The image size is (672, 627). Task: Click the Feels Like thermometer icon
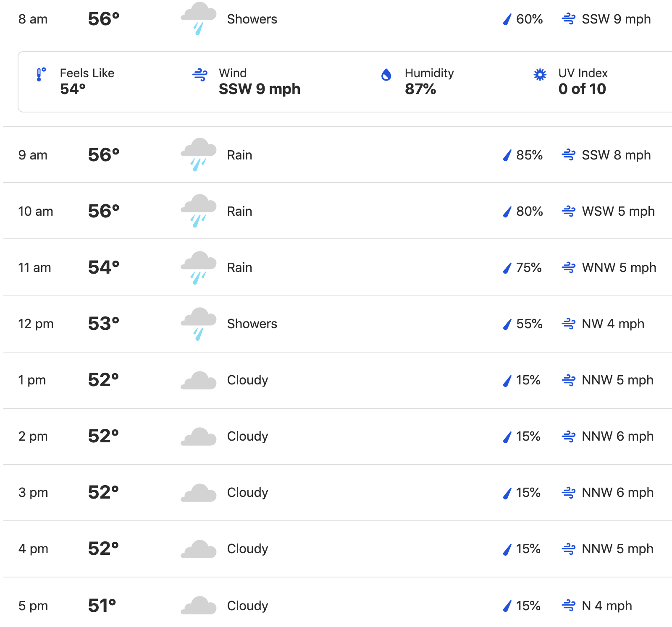[41, 75]
